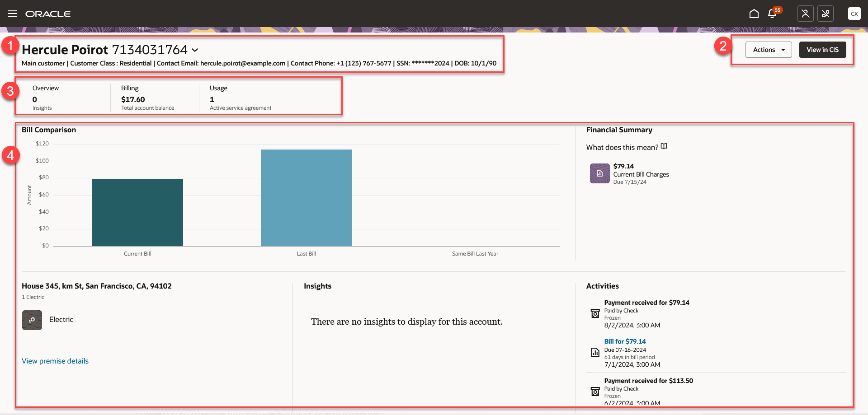Image resolution: width=868 pixels, height=415 pixels.
Task: Click the View in CIS button
Action: tap(822, 50)
